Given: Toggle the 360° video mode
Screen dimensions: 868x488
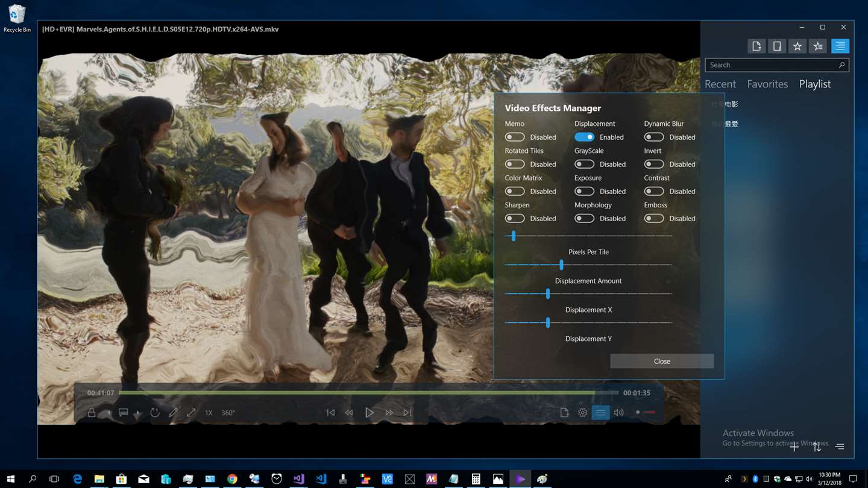Looking at the screenshot, I should pos(228,413).
